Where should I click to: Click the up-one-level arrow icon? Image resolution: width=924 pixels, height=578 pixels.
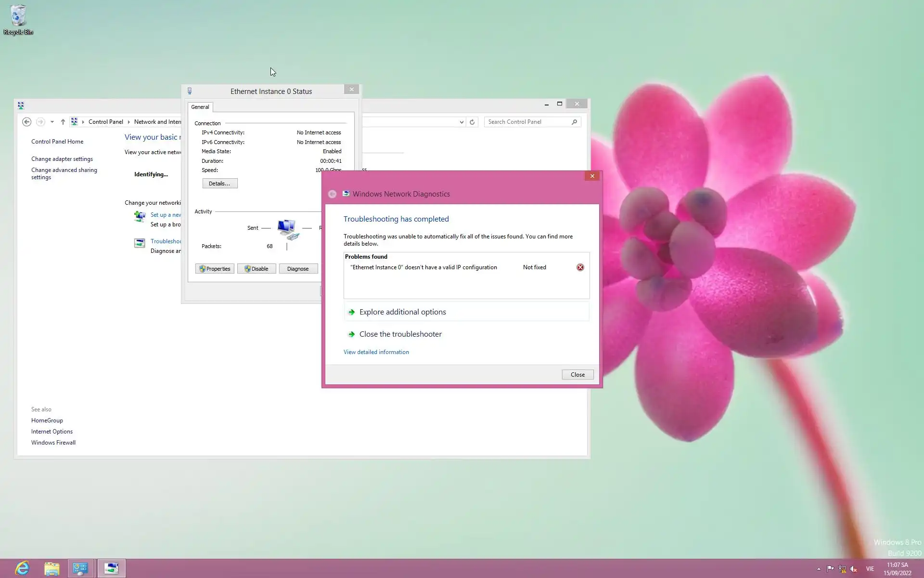63,122
